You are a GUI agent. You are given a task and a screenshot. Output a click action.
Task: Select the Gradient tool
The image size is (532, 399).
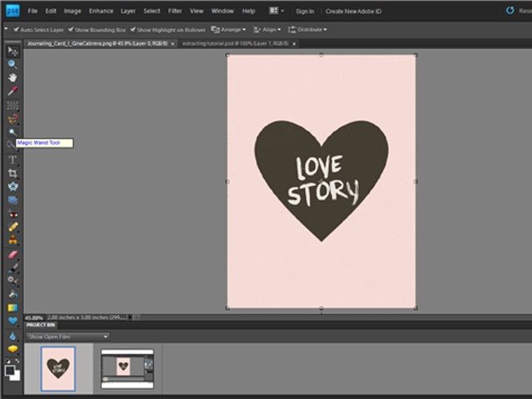point(12,308)
